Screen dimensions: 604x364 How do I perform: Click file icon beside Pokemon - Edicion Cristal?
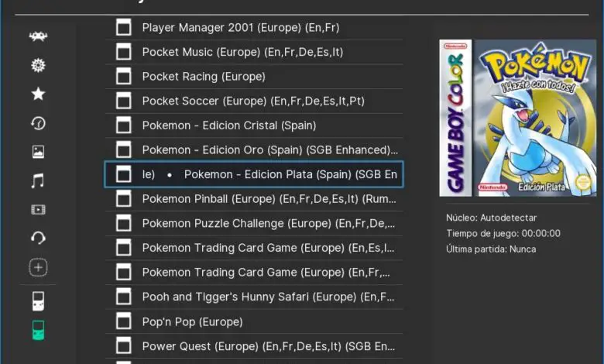coord(124,125)
